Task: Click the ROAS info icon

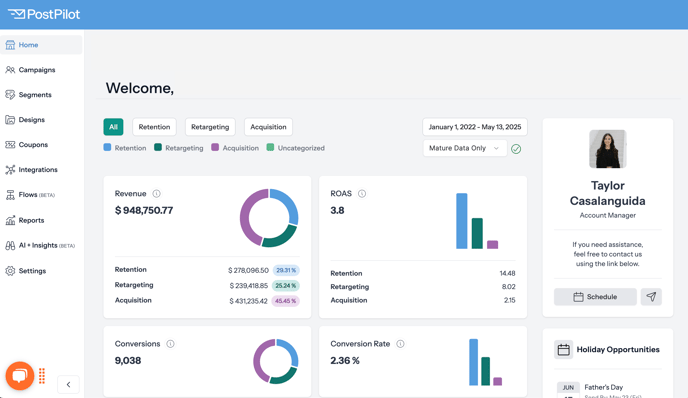Action: point(362,194)
